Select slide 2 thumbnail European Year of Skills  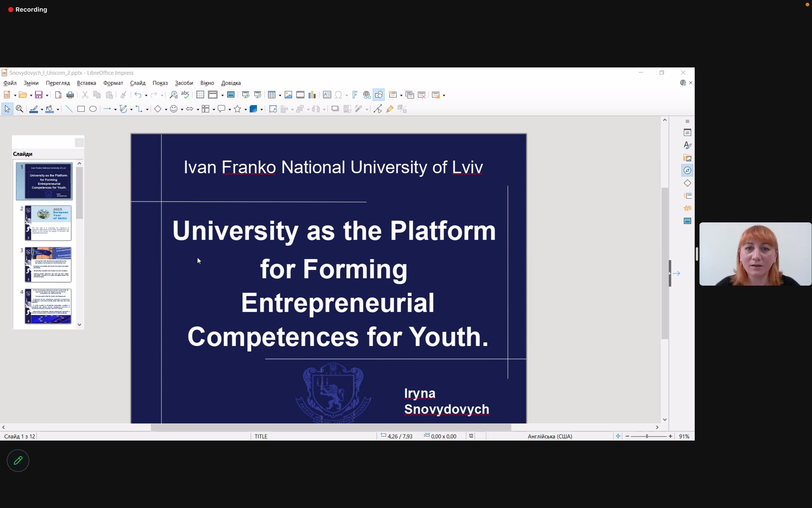(x=48, y=223)
